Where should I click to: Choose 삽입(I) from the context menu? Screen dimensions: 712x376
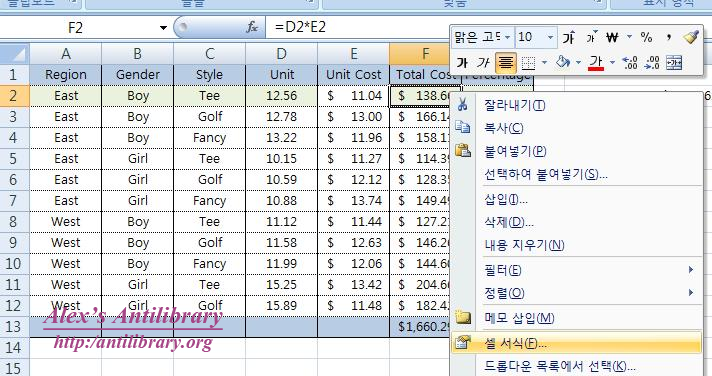pos(577,199)
